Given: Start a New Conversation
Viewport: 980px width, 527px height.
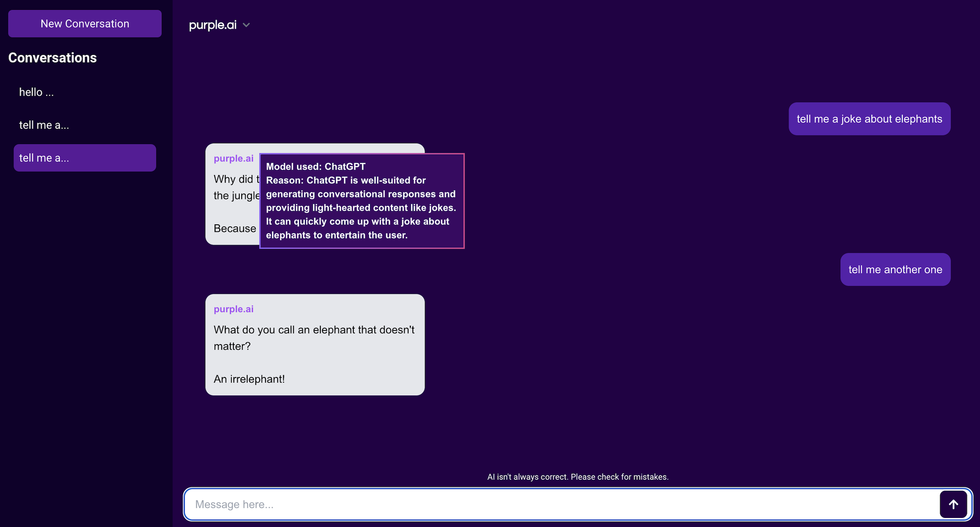Looking at the screenshot, I should 85,23.
